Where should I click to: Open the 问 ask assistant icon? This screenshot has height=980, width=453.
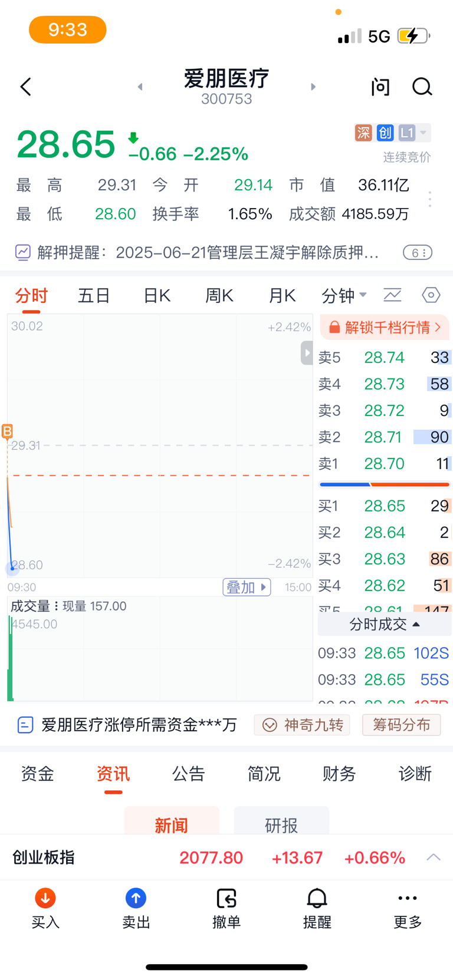(x=380, y=87)
